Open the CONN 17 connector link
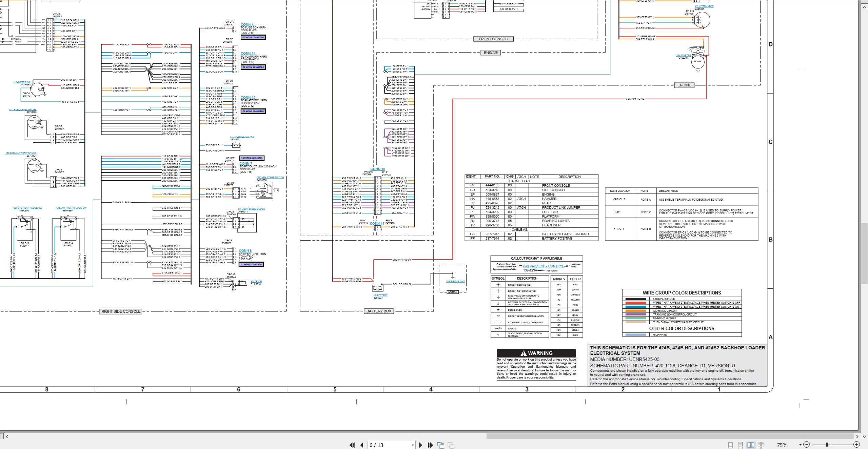The image size is (868, 449). (377, 224)
